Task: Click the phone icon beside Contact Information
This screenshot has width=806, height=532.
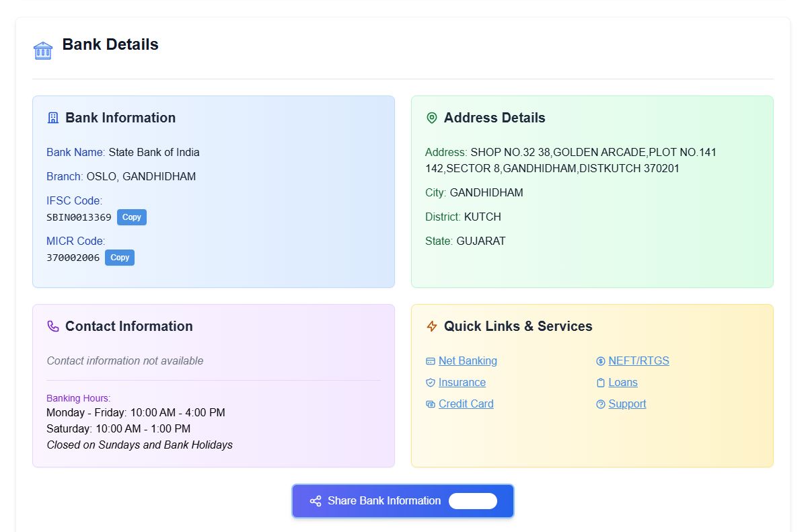Action: [x=53, y=326]
